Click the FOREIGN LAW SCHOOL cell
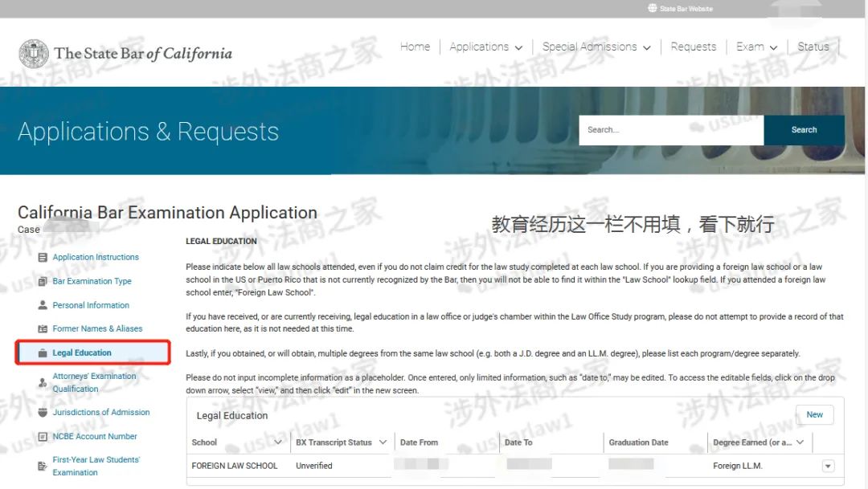This screenshot has width=868, height=489. coord(234,466)
